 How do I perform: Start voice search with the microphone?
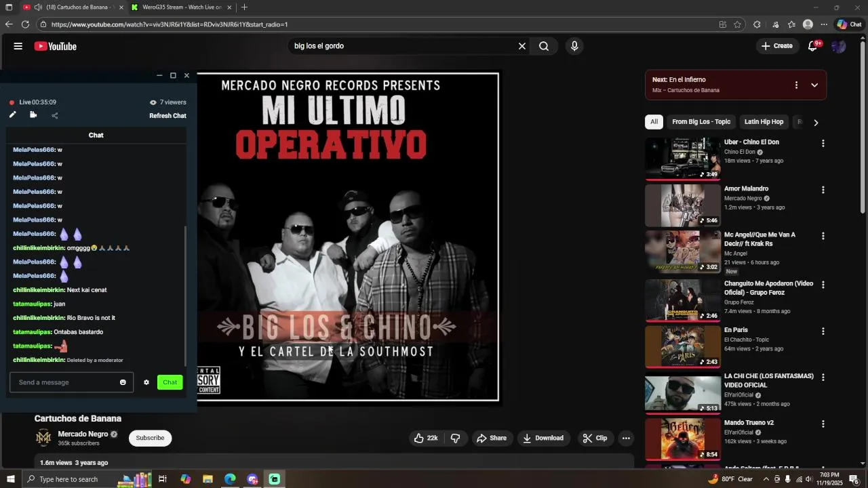click(574, 46)
